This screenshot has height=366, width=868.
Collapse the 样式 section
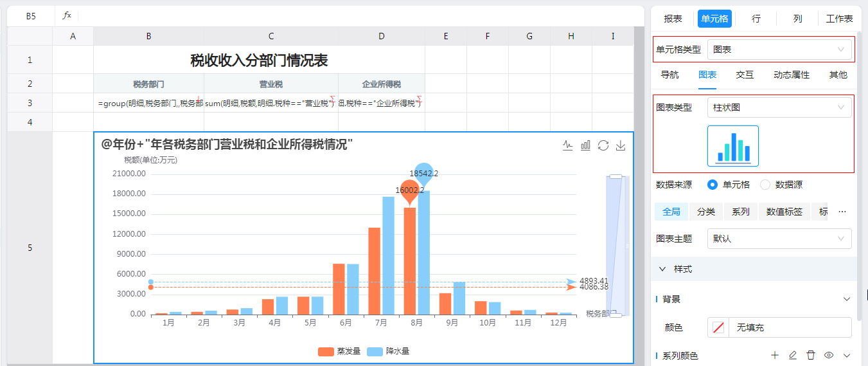[662, 269]
